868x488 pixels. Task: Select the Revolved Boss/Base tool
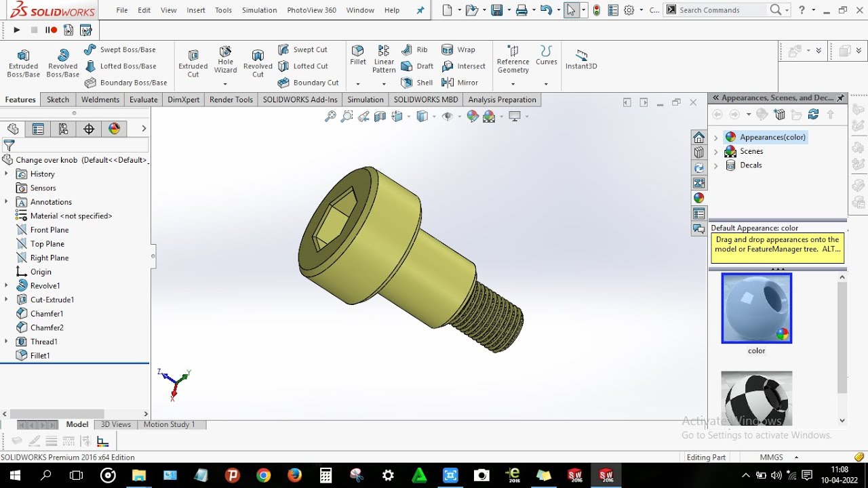click(x=62, y=63)
